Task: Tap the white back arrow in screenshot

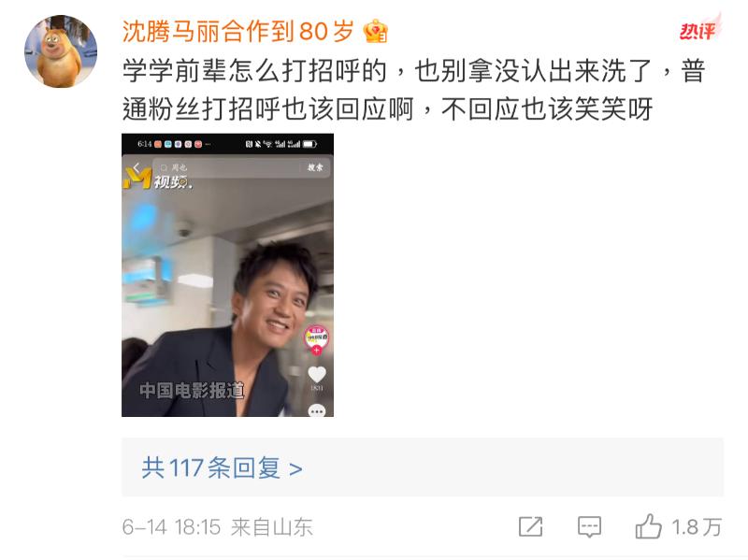Action: 137,167
